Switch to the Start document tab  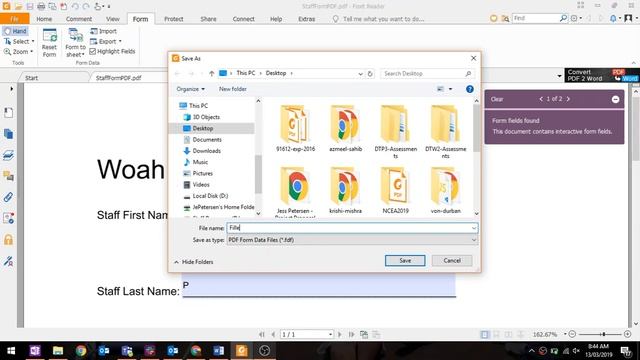point(31,78)
